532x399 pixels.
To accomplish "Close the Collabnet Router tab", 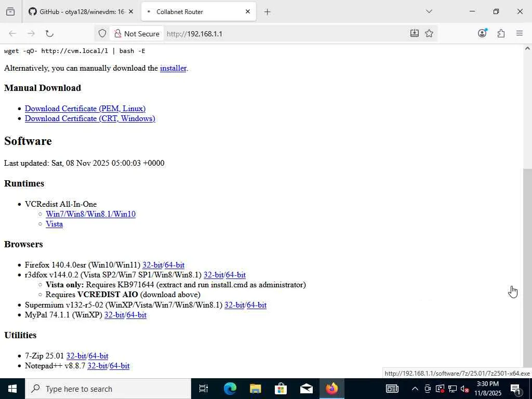I will pyautogui.click(x=248, y=12).
